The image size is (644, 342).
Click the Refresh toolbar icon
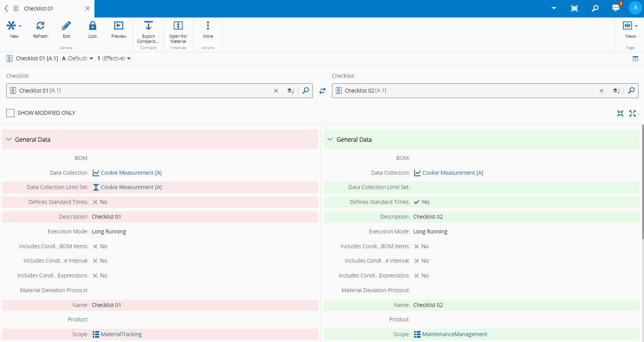(x=40, y=26)
